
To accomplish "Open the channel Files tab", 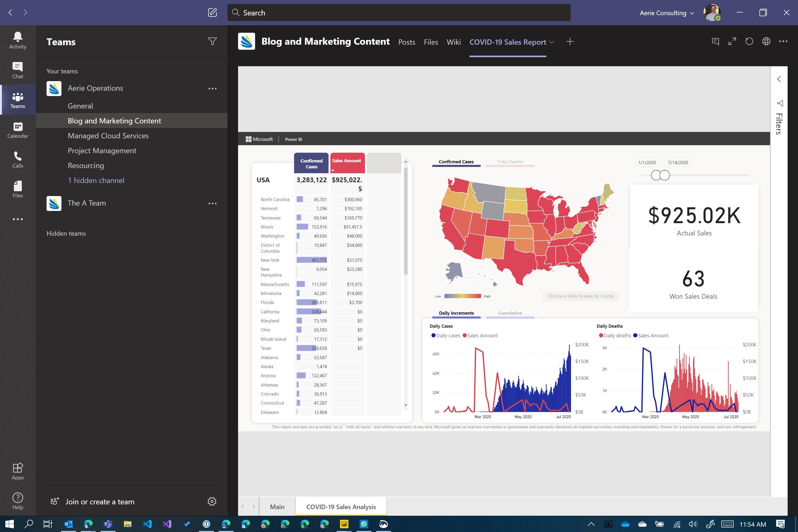I will [431, 42].
